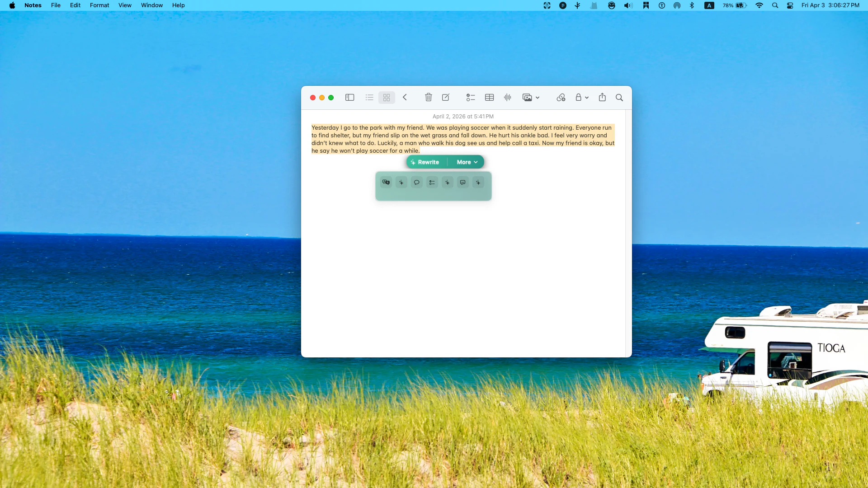Switch to list view
Screen dimensions: 868x488
[369, 98]
